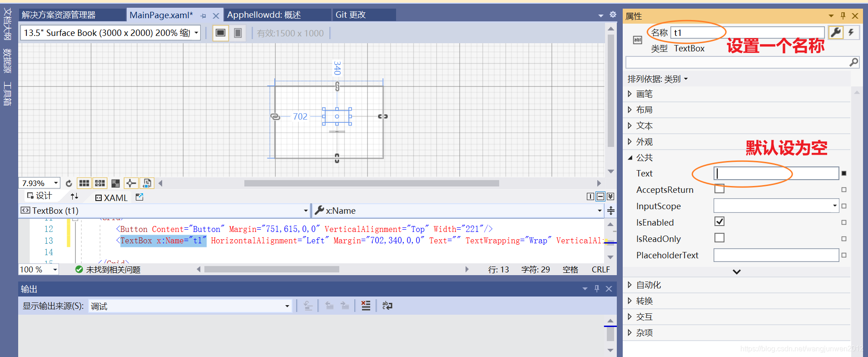
Task: Open the InputScope dropdown
Action: tap(834, 206)
